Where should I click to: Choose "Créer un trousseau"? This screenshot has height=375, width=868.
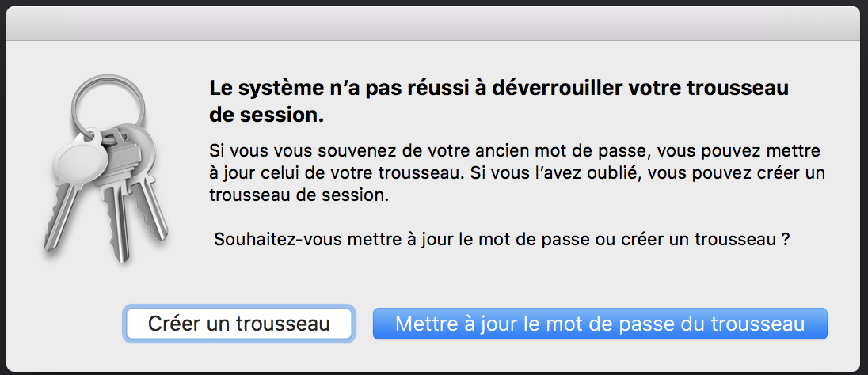(238, 324)
